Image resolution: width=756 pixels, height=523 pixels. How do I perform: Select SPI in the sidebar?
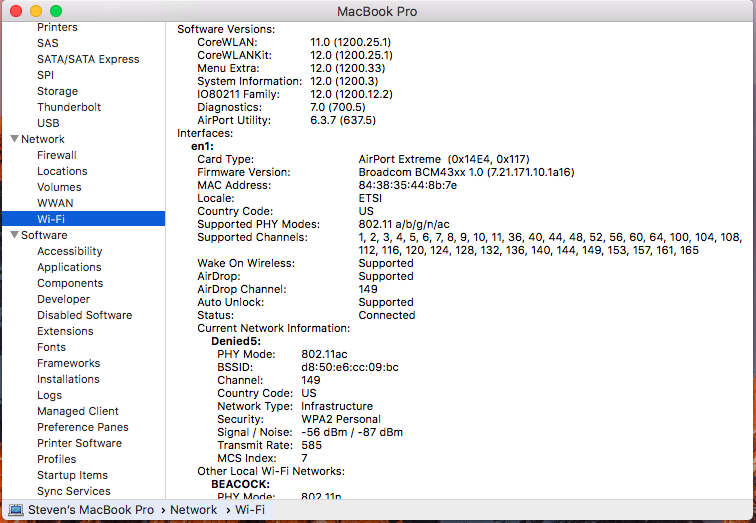pyautogui.click(x=45, y=75)
